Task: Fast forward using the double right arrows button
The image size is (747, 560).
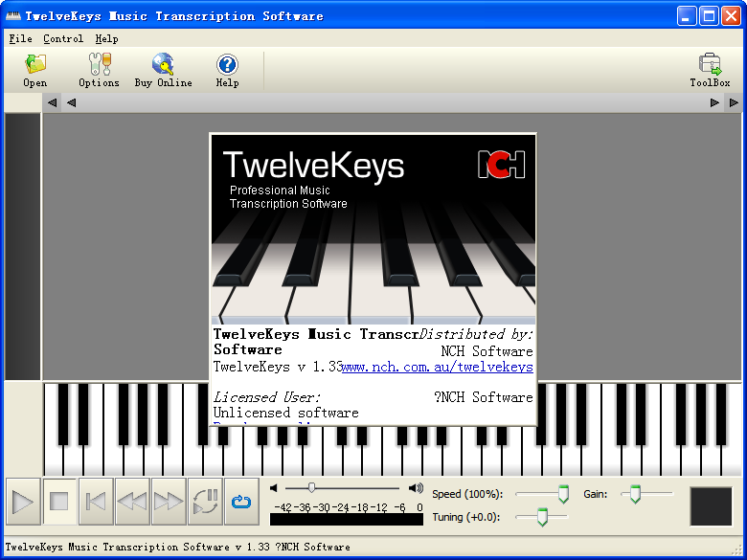Action: click(169, 502)
